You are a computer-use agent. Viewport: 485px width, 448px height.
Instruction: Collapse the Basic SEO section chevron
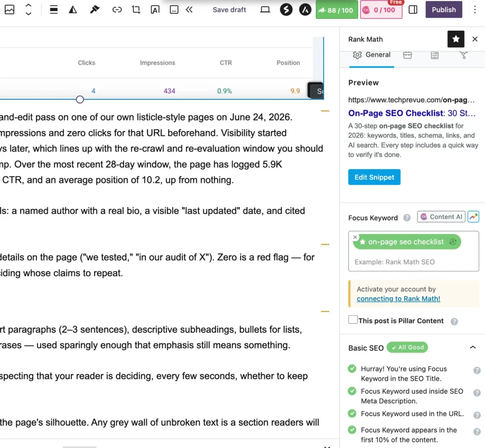coord(473,348)
